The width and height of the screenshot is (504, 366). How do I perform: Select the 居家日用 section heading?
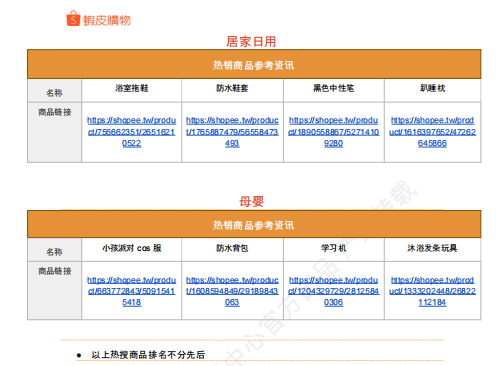click(251, 42)
